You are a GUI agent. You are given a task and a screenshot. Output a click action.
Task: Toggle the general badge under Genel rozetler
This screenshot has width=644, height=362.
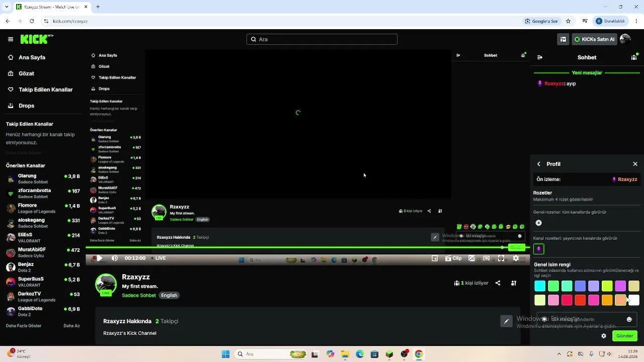point(539,223)
